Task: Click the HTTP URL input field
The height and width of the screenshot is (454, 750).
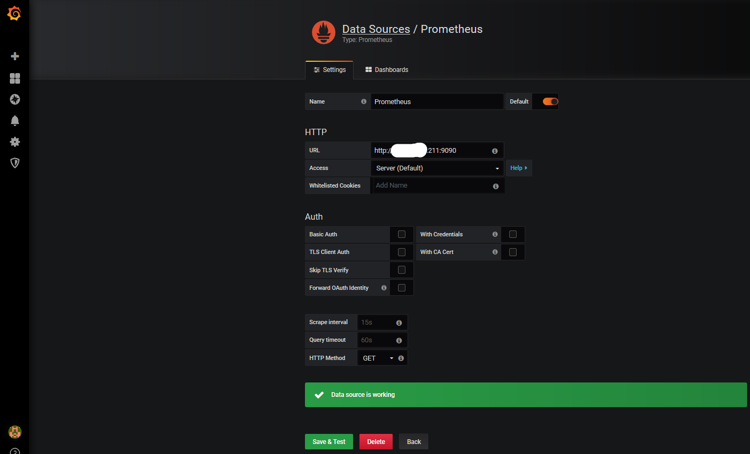Action: click(x=437, y=151)
